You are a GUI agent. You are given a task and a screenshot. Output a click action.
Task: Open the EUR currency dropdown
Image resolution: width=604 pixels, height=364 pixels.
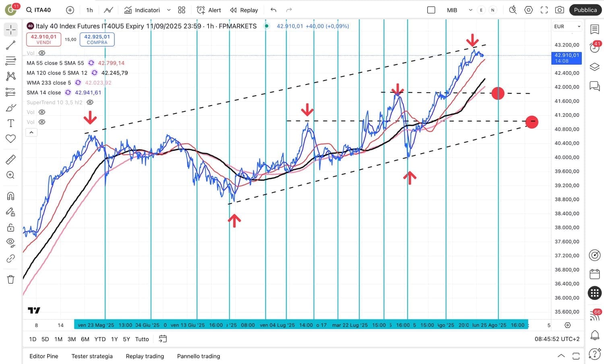coord(567,27)
